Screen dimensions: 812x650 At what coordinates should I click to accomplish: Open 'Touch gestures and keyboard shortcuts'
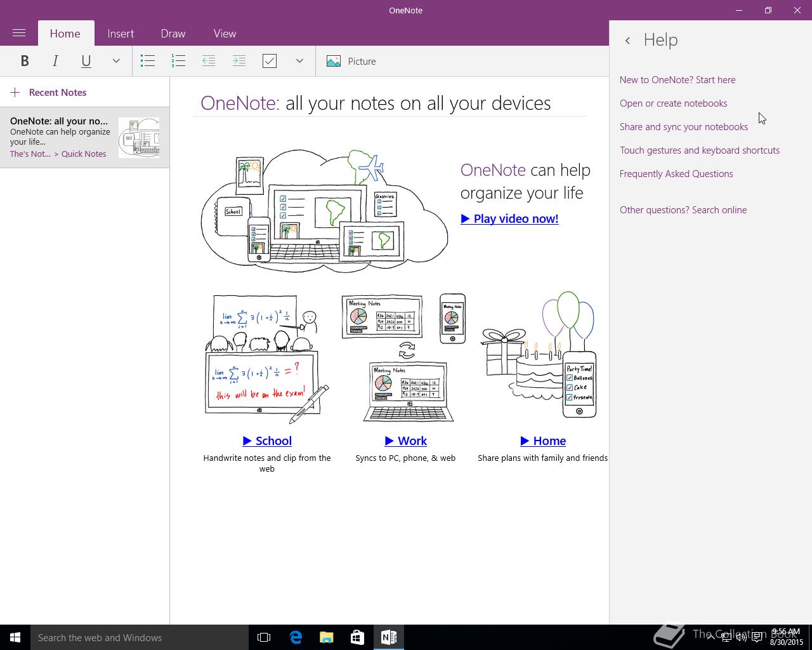pyautogui.click(x=699, y=150)
